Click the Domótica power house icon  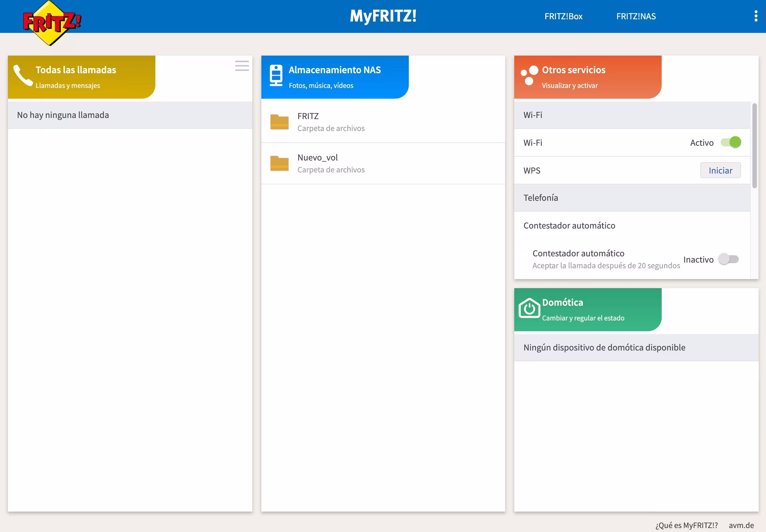[529, 308]
